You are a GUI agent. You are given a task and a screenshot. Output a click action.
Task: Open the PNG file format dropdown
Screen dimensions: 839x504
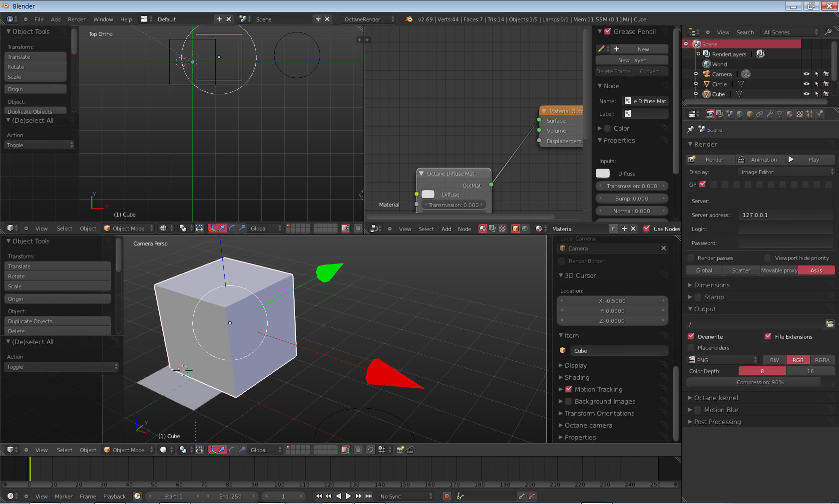point(723,360)
